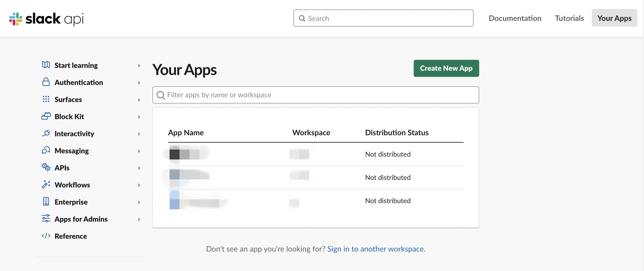Click the Authentication lock icon
Image resolution: width=644 pixels, height=271 pixels.
[46, 82]
